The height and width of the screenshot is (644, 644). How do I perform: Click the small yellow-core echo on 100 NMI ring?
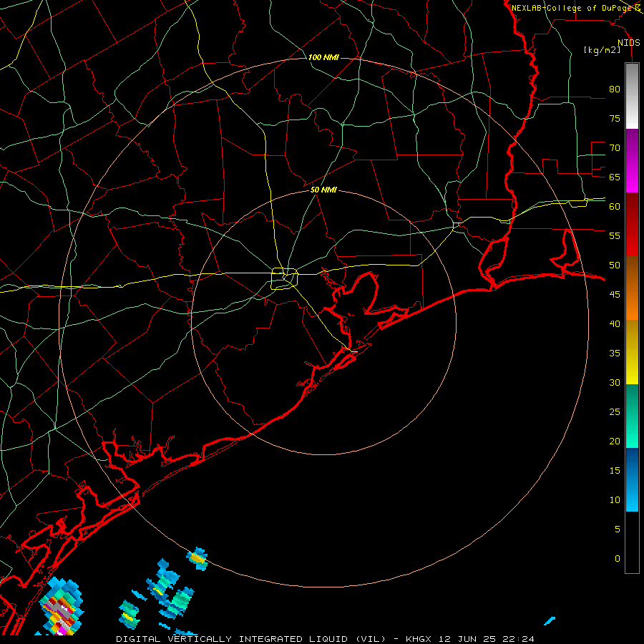197,559
